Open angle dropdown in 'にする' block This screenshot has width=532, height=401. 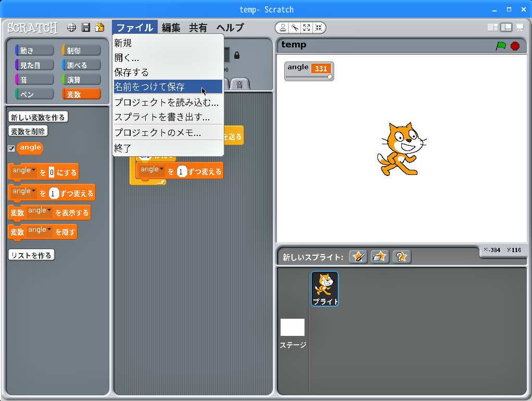[24, 171]
